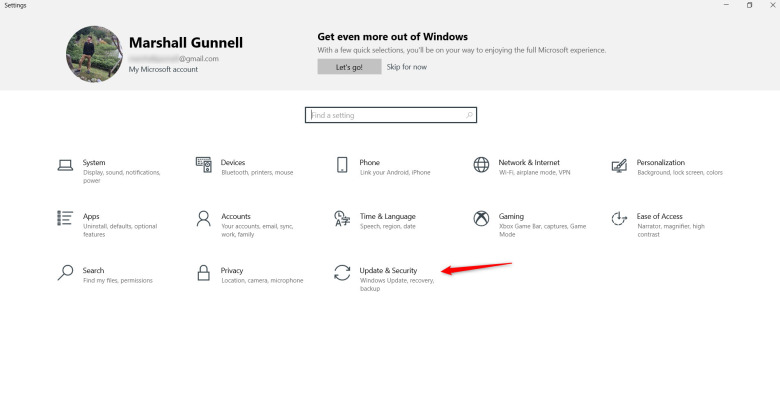Select the Phone icon
780x416 pixels.
(x=342, y=165)
